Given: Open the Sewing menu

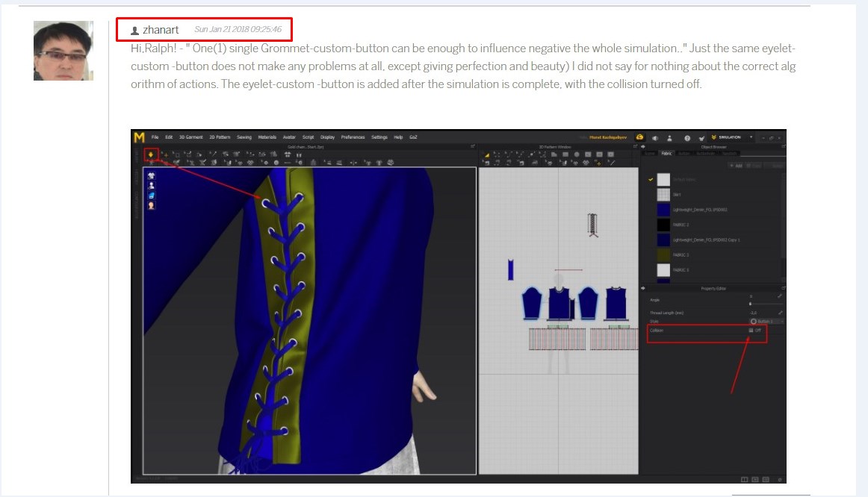Looking at the screenshot, I should (244, 137).
